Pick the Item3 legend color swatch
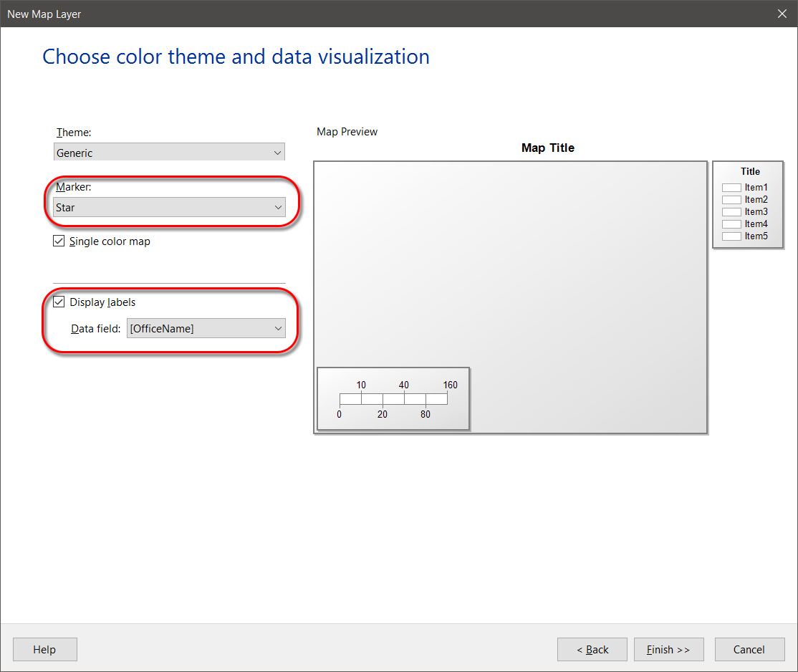This screenshot has height=672, width=798. coord(731,212)
